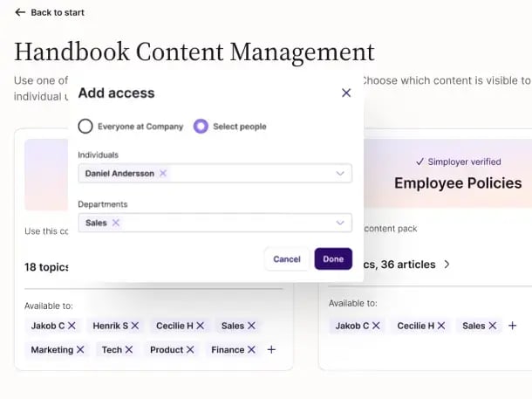Expand the Departments dropdown arrow
Screen dimensions: 532x399
click(339, 223)
